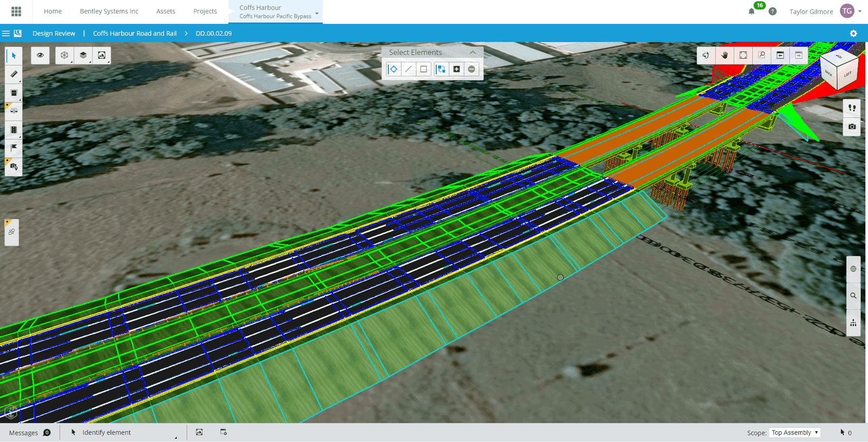Enable subtract-from-selection minus mode
This screenshot has width=868, height=442.
click(471, 69)
